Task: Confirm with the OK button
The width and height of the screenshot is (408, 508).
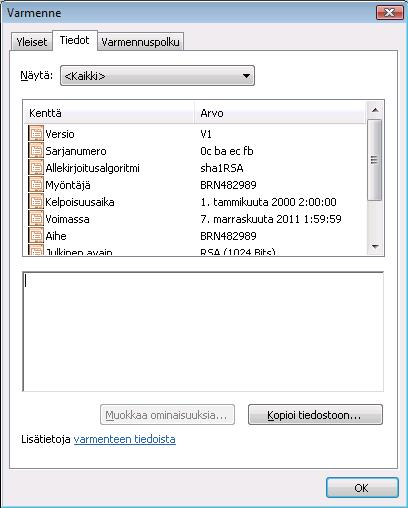Action: [362, 488]
